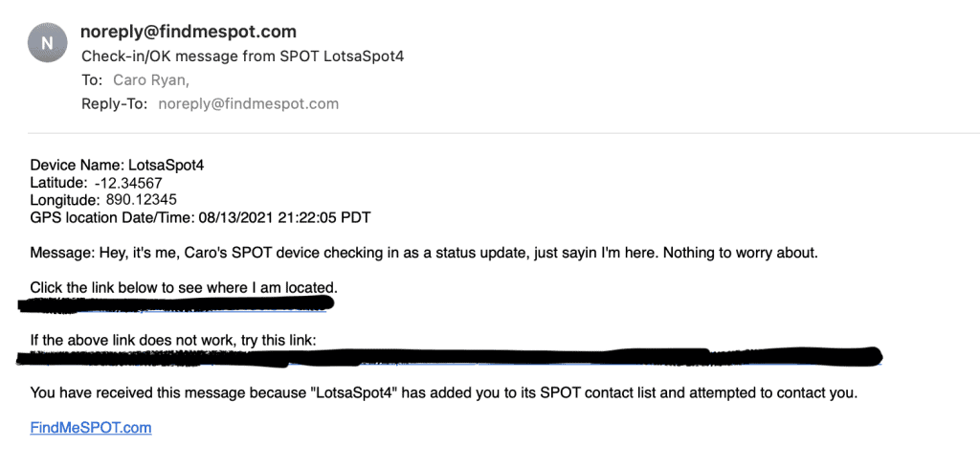Click the sender avatar with letter N
Image resolution: width=980 pixels, height=469 pixels.
tap(48, 43)
